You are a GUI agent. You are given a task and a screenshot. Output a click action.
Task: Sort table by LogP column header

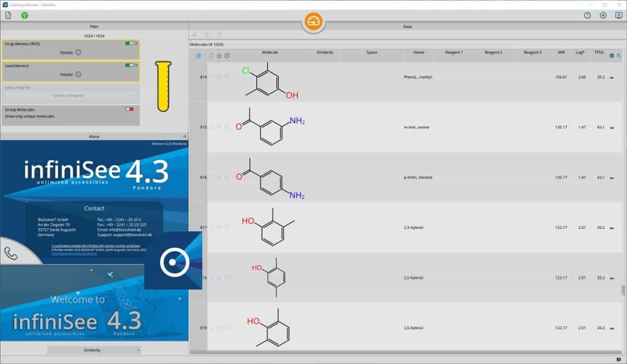pos(580,53)
